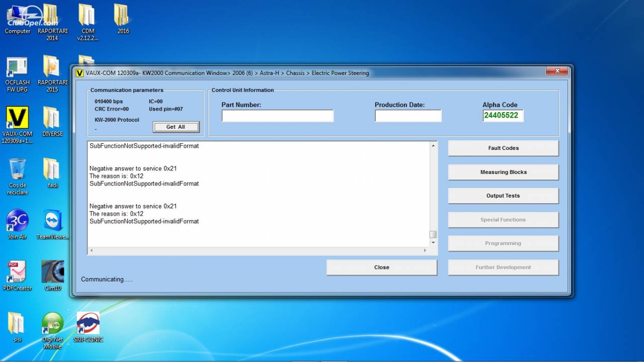
Task: Open the RAPORTARI 2014 folder
Action: tap(52, 23)
